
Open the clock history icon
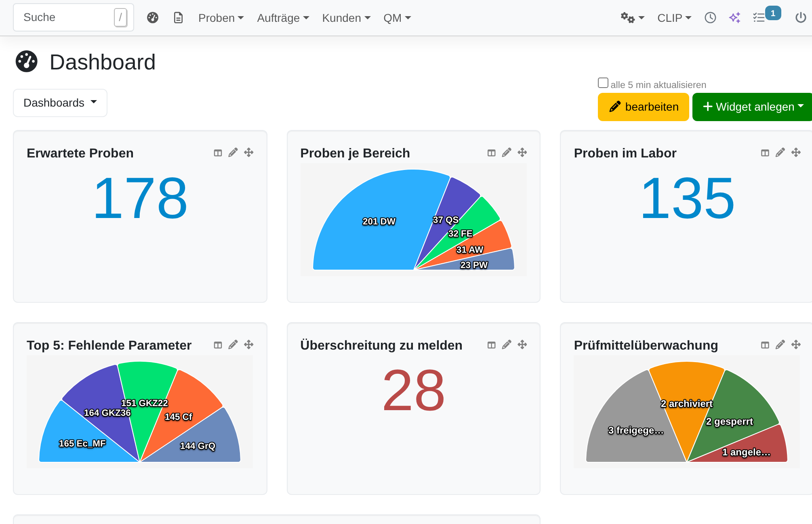pos(710,18)
